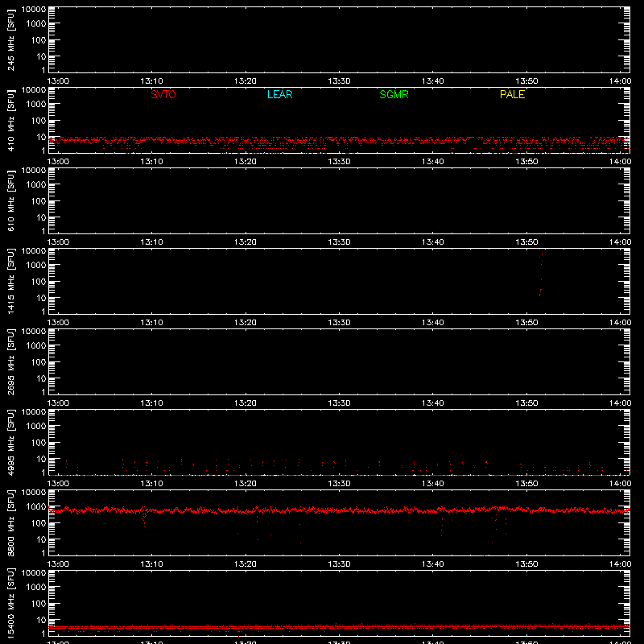
Task: Click the green SGMR station label
Action: coord(394,94)
